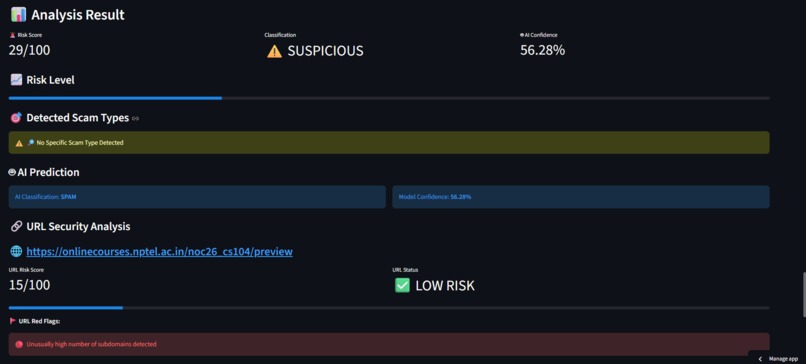
Task: Click the Model Confidence: 56.28% box
Action: [x=581, y=197]
